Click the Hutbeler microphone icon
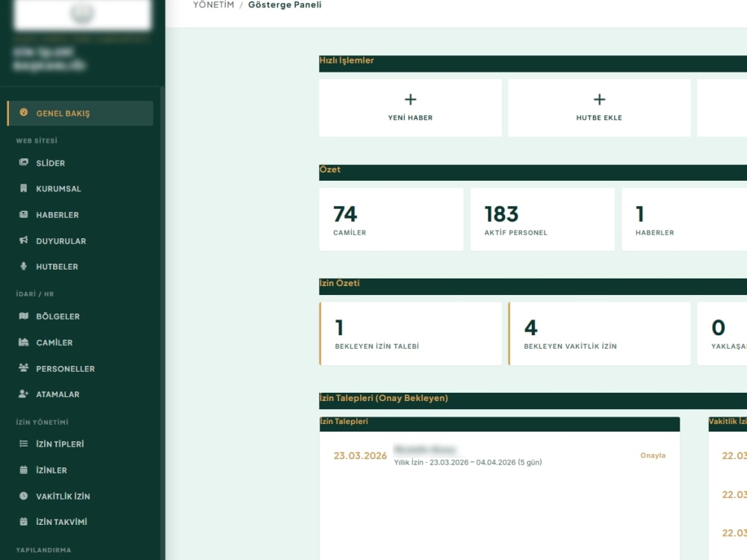Viewport: 747px width, 560px height. [23, 267]
